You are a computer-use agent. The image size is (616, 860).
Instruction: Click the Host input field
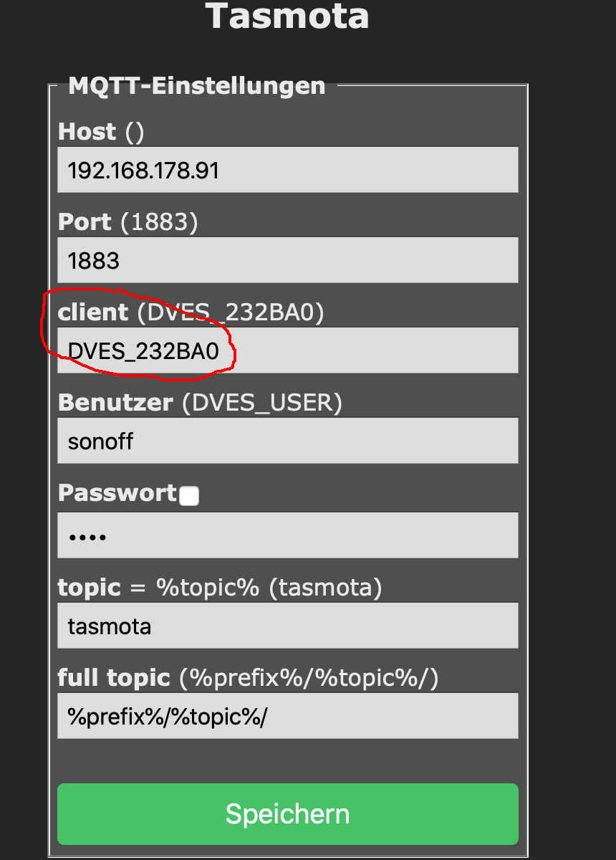click(287, 170)
